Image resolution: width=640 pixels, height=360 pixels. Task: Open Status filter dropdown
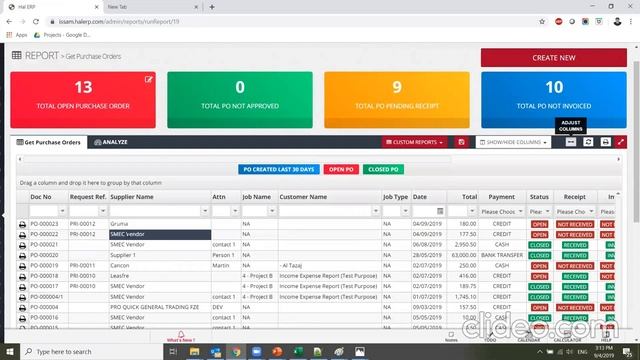[540, 211]
